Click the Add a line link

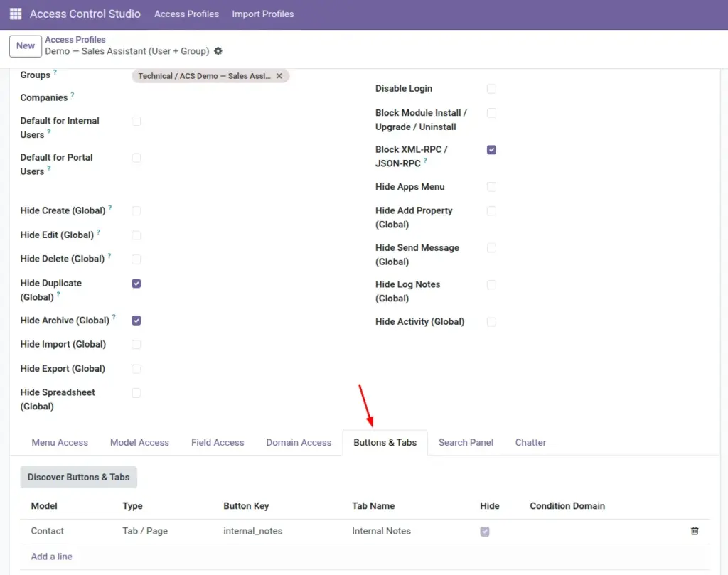pos(51,557)
